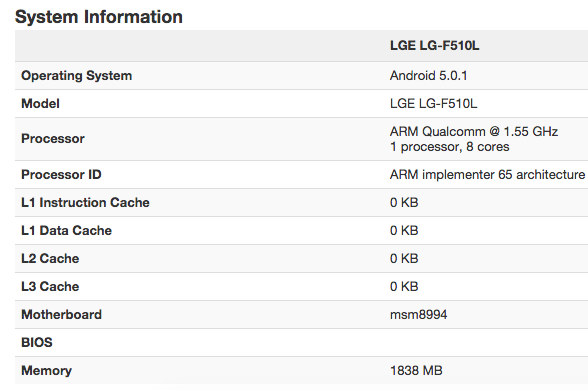Click the L1 Instruction Cache label
This screenshot has width=588, height=390.
(86, 202)
